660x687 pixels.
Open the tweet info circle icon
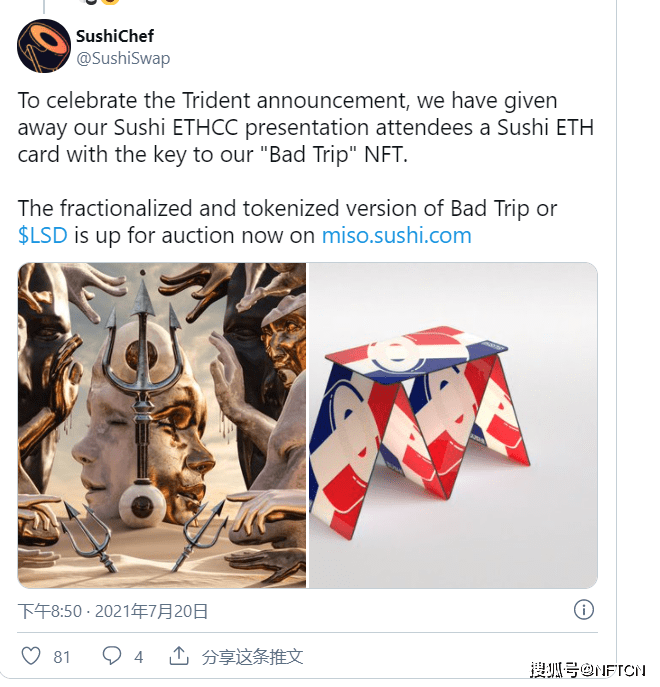(584, 609)
